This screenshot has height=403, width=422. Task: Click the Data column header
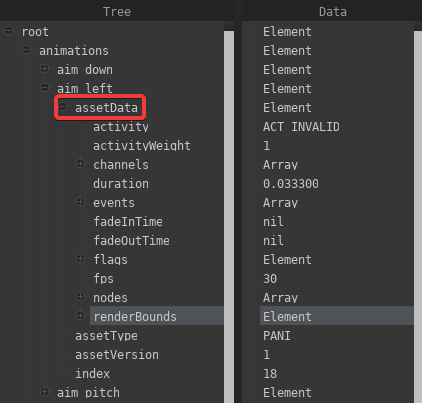pos(332,11)
